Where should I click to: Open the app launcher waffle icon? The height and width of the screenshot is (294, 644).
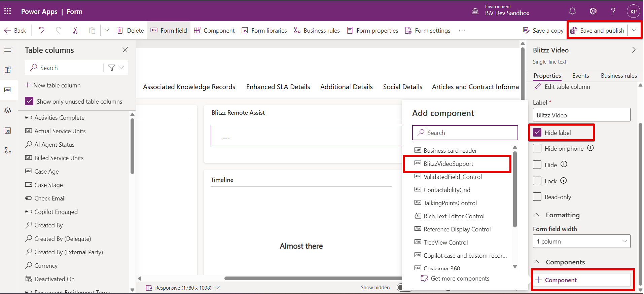(x=7, y=11)
